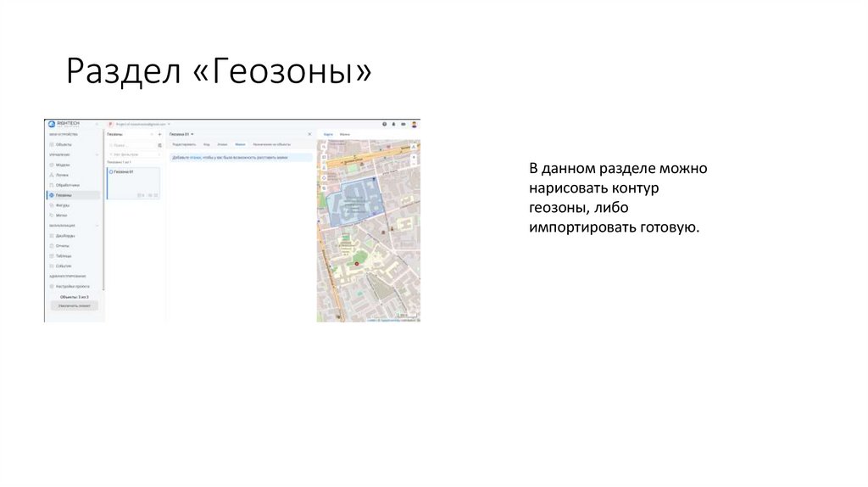Collapse the Управление sidebar section
This screenshot has height=487, width=868.
pyautogui.click(x=97, y=154)
